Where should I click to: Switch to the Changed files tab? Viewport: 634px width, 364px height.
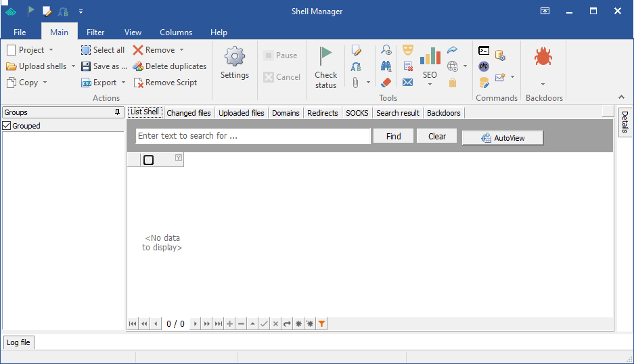click(188, 113)
